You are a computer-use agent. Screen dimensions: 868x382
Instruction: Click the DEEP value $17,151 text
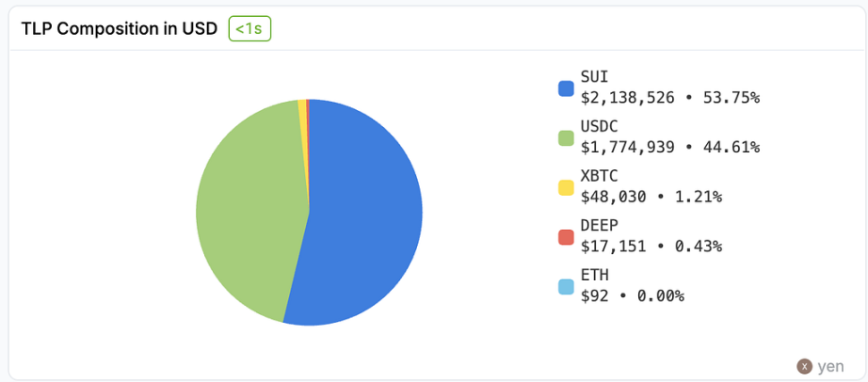coord(616,246)
